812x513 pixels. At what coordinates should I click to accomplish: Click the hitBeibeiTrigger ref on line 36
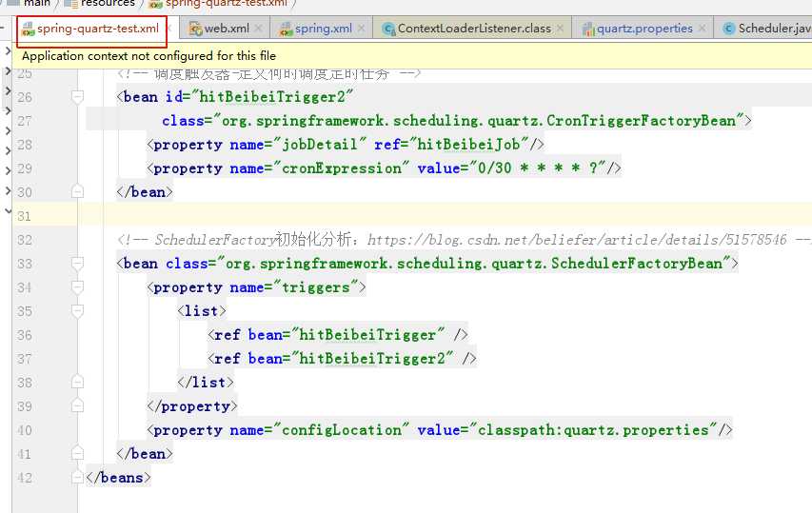coord(367,335)
